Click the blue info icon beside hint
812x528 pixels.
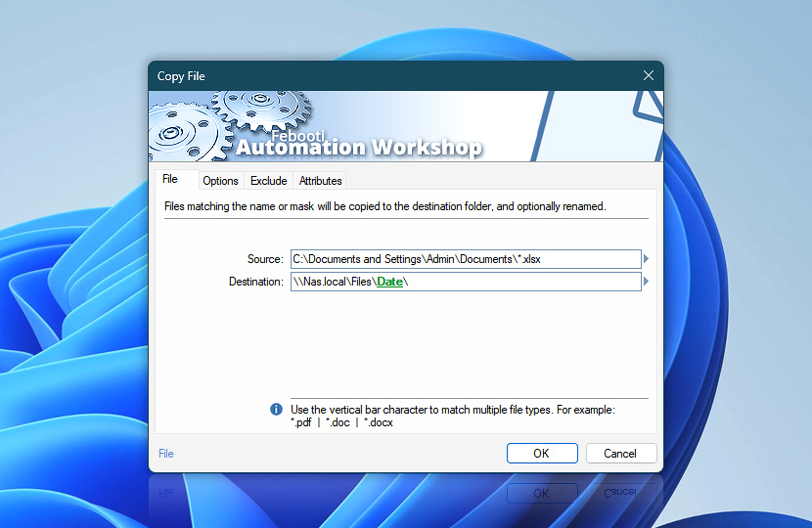pos(276,410)
